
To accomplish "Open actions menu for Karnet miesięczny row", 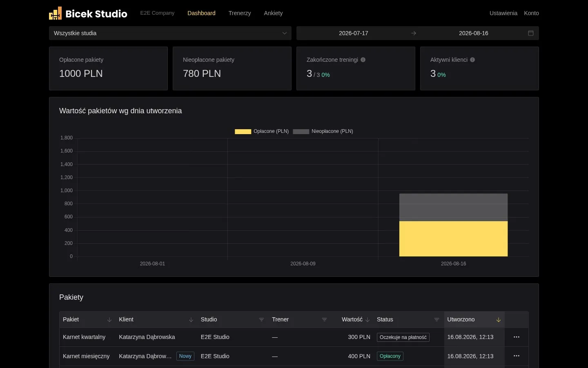I will [x=517, y=356].
